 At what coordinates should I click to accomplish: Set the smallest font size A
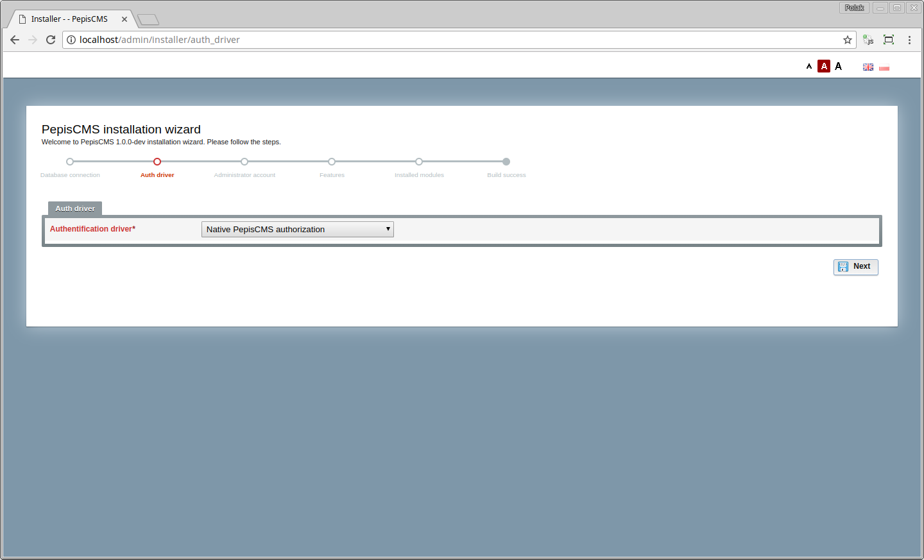[x=809, y=66]
